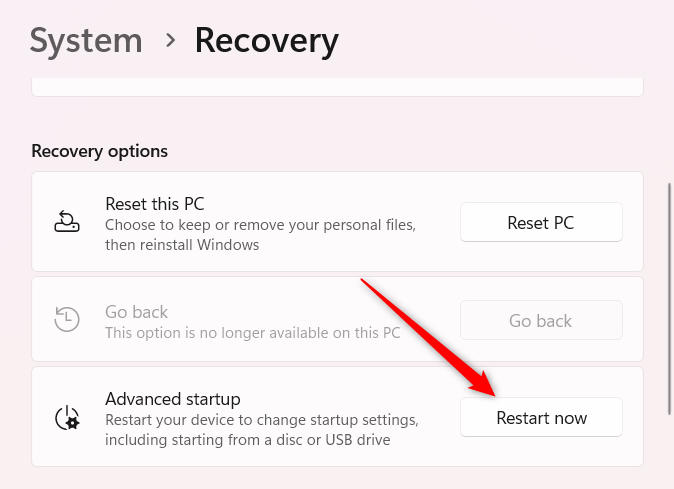
Task: Click the Go back history clock icon
Action: point(67,320)
